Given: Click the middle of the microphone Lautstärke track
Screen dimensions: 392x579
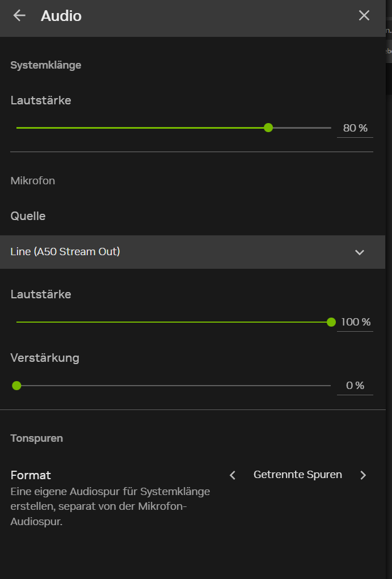Looking at the screenshot, I should [x=174, y=322].
